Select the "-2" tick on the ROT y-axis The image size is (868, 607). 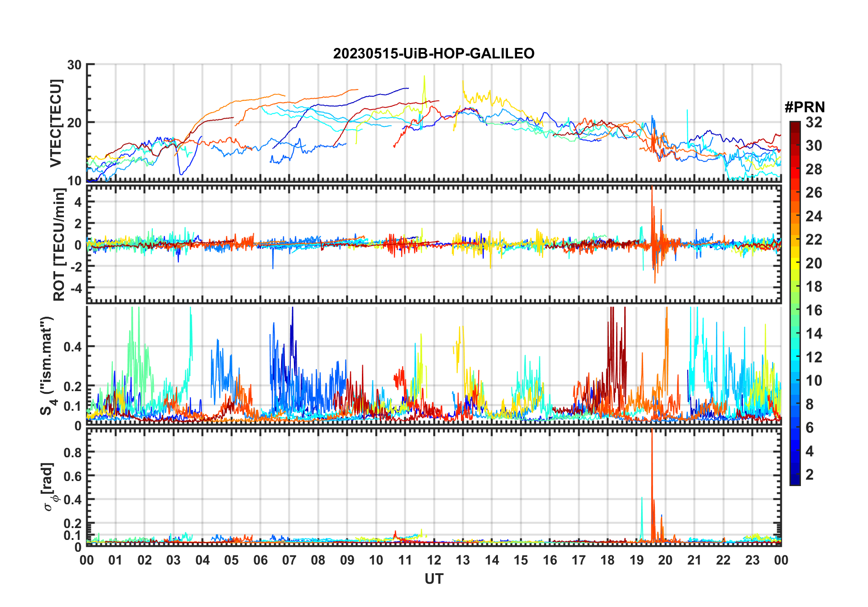pyautogui.click(x=75, y=267)
